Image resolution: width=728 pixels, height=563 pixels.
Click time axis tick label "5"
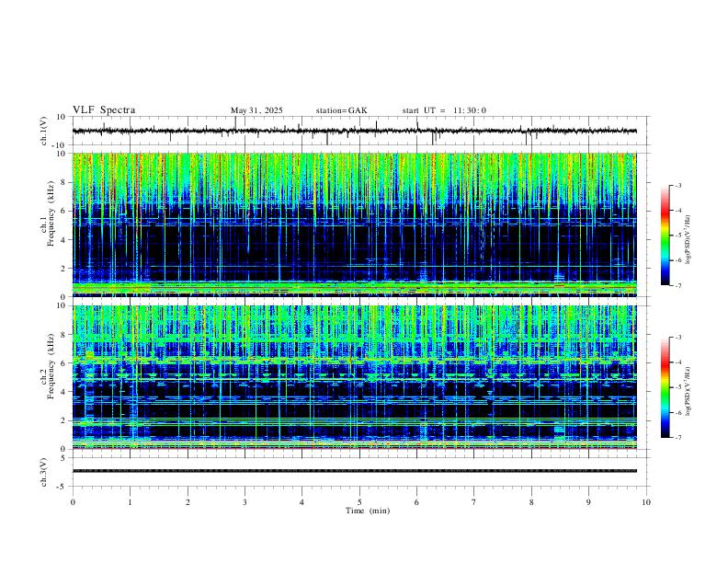tap(359, 502)
